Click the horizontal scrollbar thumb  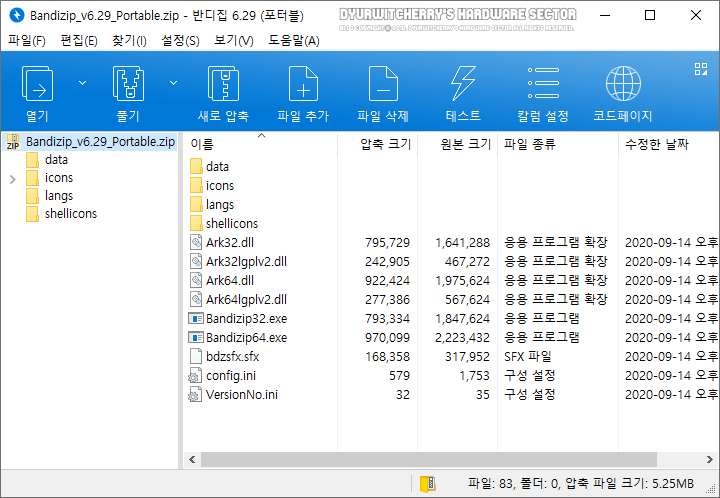tap(429, 459)
